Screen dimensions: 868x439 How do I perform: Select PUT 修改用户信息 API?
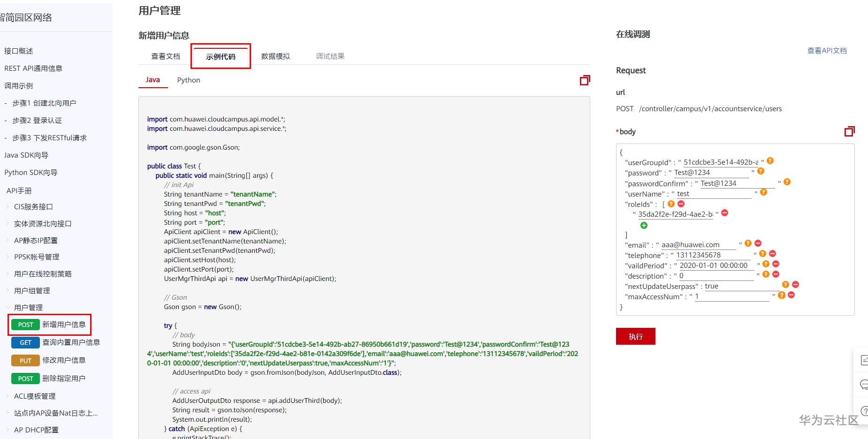(49, 360)
